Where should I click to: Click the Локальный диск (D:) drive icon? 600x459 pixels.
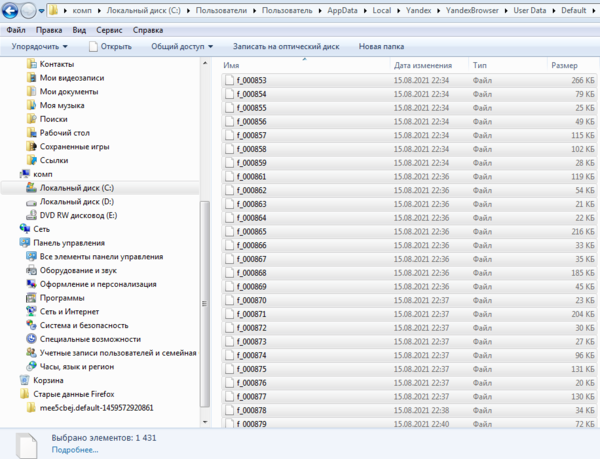point(31,201)
